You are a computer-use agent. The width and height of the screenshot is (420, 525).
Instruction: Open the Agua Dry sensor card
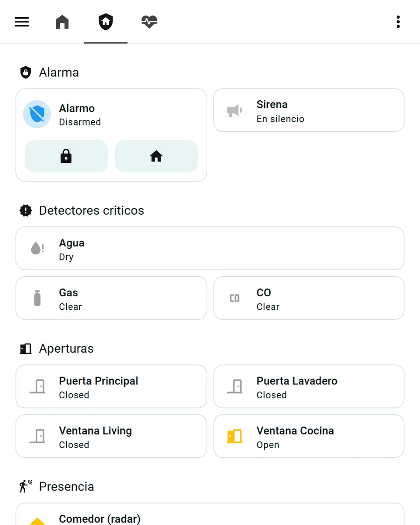[210, 248]
